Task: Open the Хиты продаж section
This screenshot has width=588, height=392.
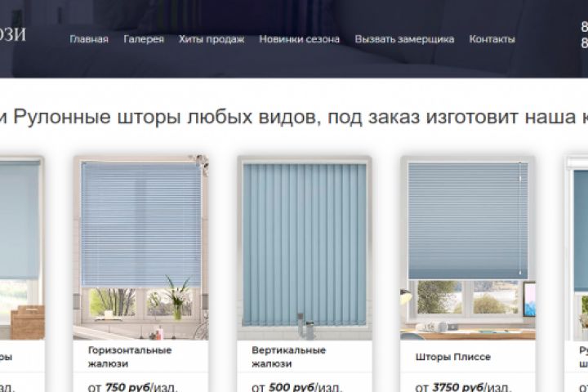Action: 212,39
